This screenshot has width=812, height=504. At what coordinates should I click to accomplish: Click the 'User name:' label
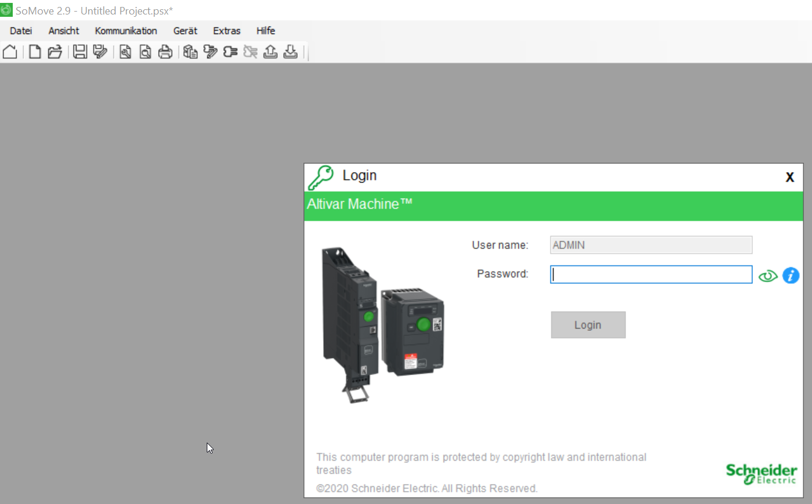click(x=500, y=245)
